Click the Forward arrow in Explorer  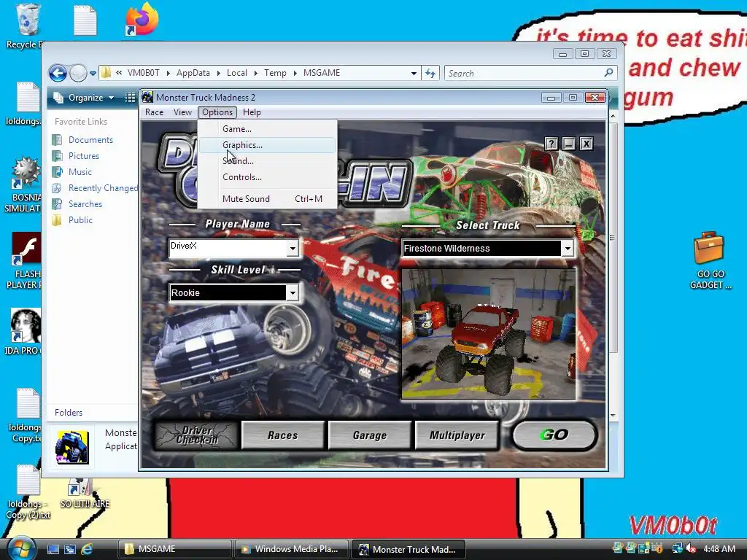pos(78,74)
